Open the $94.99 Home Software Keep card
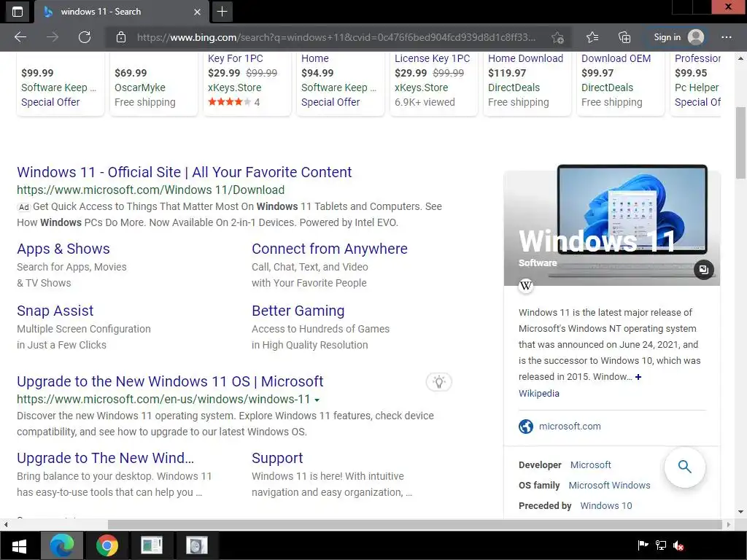The height and width of the screenshot is (560, 747). (x=340, y=84)
